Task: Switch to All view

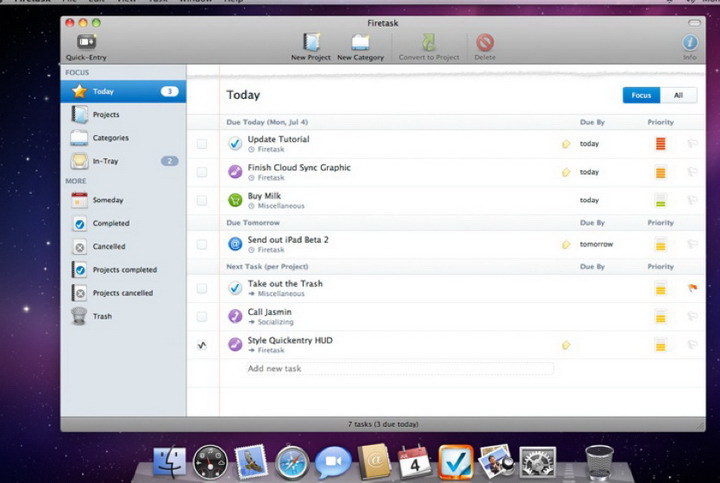Action: pos(679,95)
